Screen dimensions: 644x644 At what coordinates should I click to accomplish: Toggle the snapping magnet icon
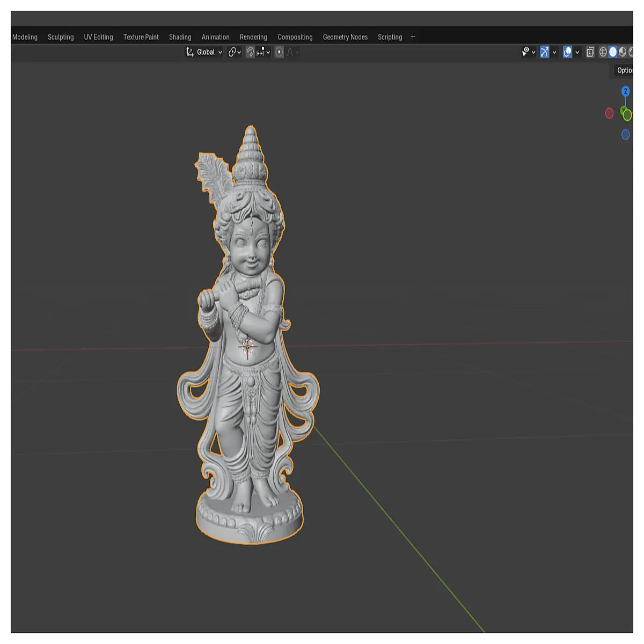coord(250,52)
